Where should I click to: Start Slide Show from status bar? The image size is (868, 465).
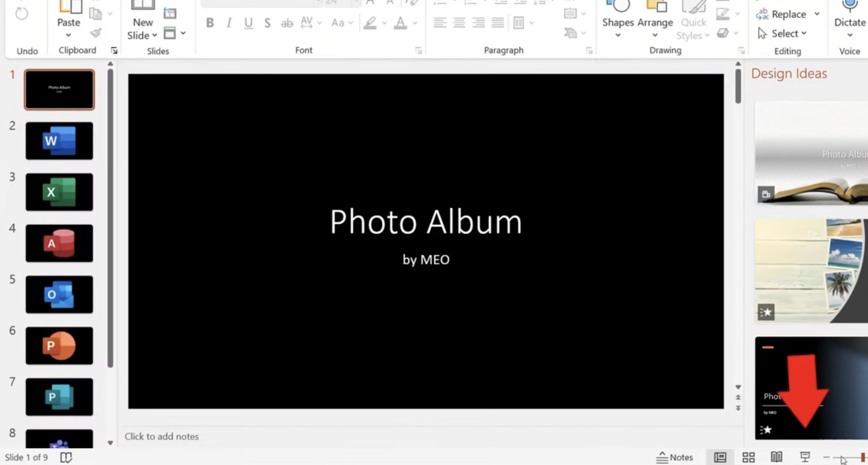[805, 457]
